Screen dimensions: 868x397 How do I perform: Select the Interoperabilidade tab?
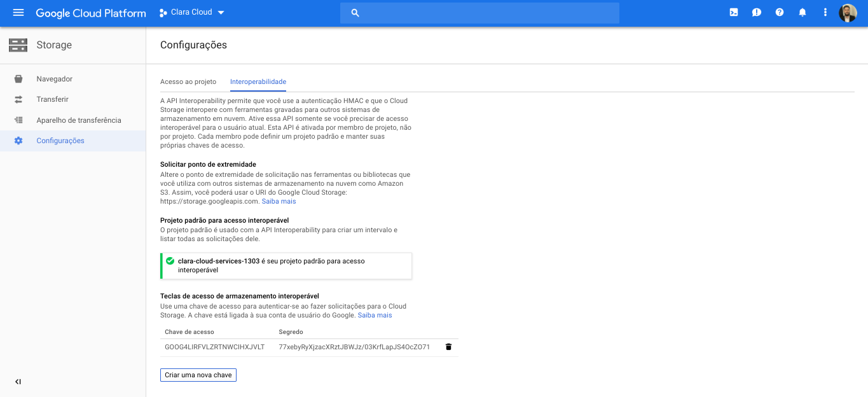(x=258, y=81)
